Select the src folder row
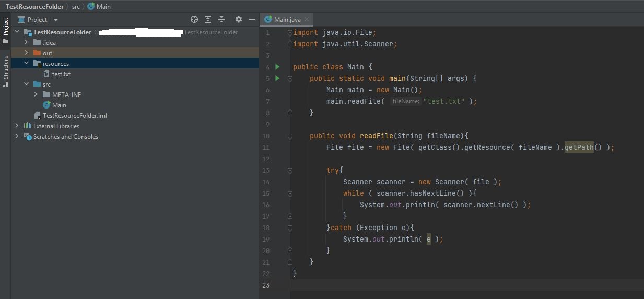This screenshot has width=644, height=299. (x=135, y=84)
